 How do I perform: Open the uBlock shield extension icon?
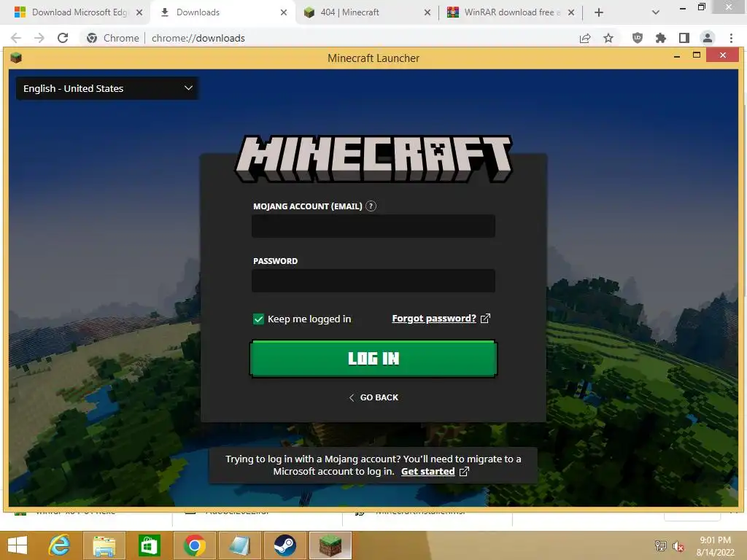(638, 38)
